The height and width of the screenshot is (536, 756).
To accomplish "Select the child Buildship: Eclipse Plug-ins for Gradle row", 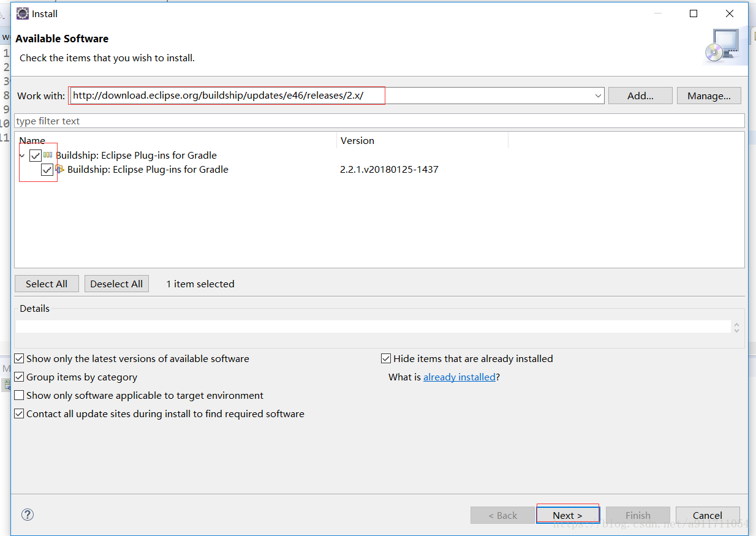I will 148,170.
